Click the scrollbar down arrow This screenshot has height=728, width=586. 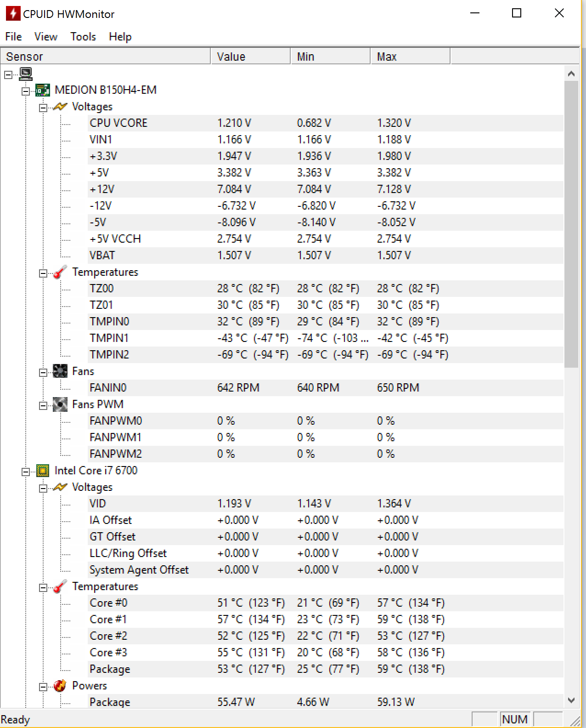(571, 700)
